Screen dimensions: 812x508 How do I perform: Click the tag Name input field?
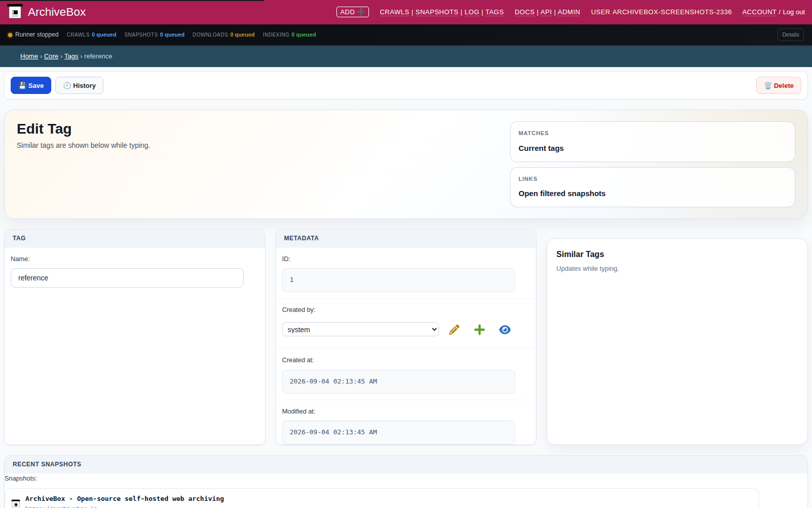pos(127,278)
